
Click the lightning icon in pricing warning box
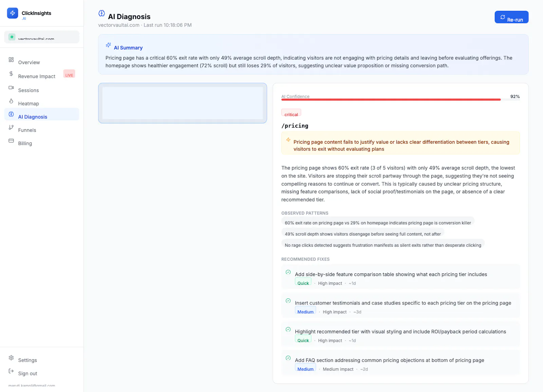[x=288, y=140]
